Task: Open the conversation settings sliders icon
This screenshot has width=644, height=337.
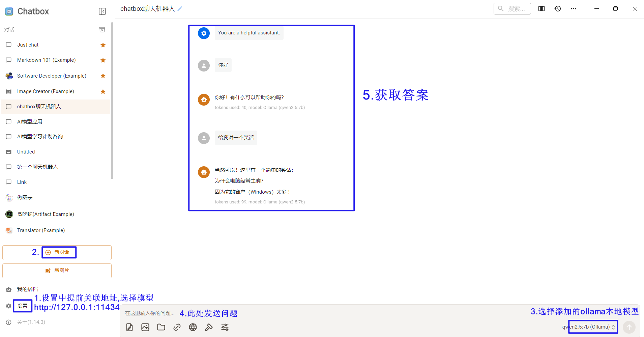Action: click(x=225, y=327)
